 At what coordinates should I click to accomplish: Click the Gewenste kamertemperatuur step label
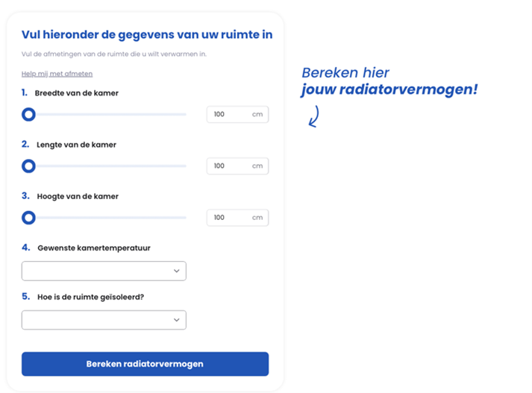[x=94, y=248]
